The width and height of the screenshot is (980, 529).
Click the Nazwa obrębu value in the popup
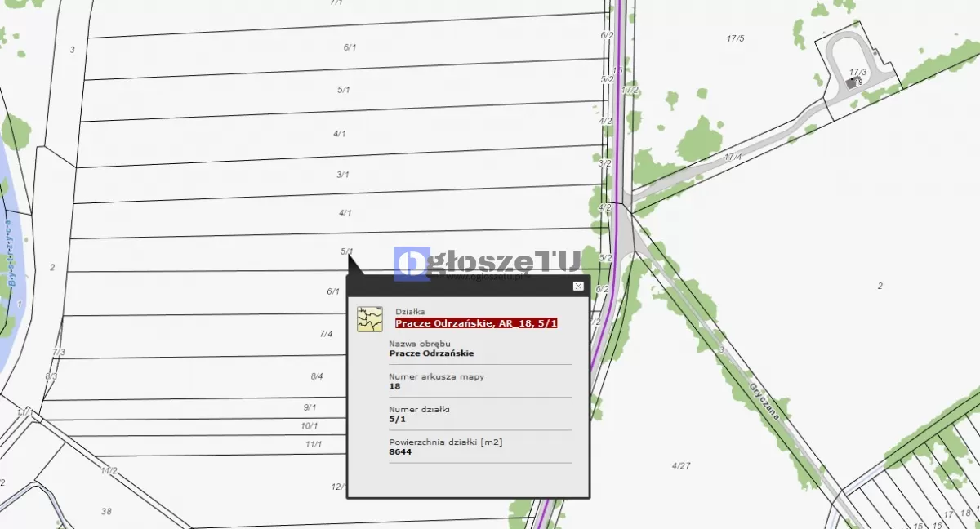(431, 353)
